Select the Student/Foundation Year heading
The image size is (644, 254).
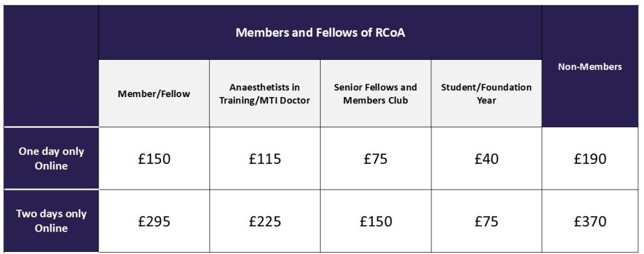[x=486, y=94]
